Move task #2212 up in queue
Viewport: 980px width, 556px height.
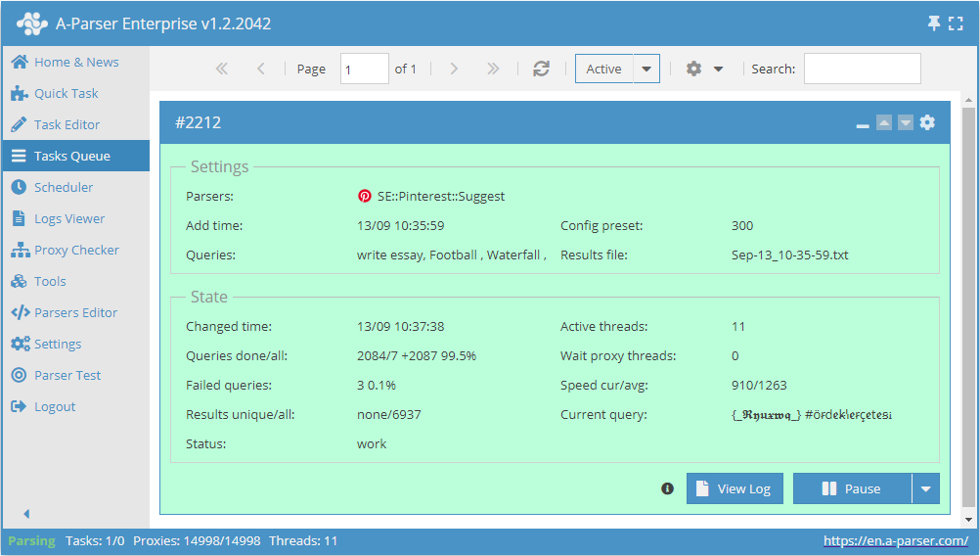(x=884, y=122)
